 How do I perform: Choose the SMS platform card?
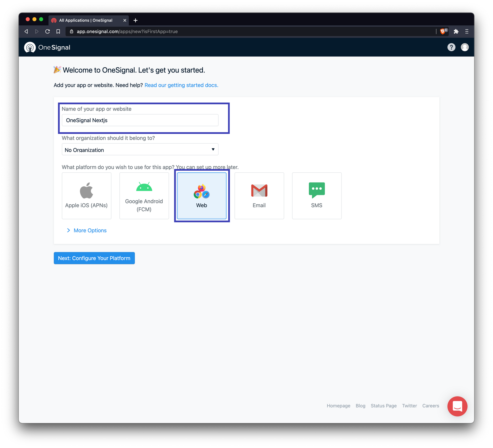317,196
